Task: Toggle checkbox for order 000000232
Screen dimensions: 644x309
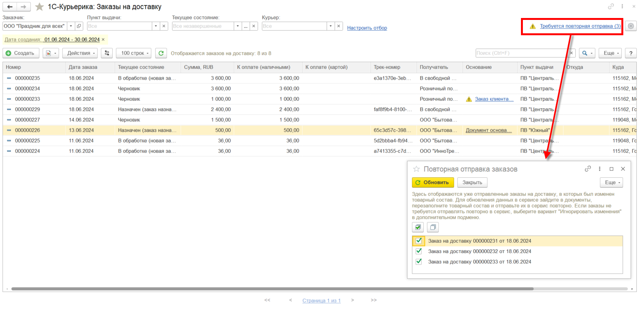Action: click(419, 251)
